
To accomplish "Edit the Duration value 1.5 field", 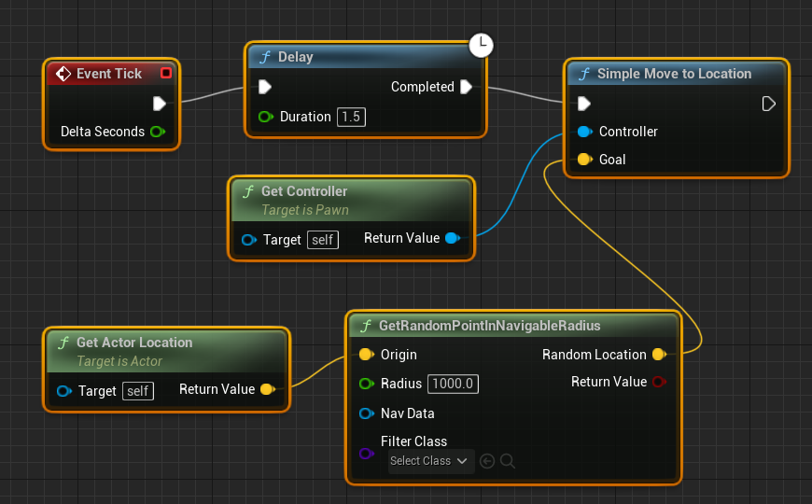I will 351,117.
